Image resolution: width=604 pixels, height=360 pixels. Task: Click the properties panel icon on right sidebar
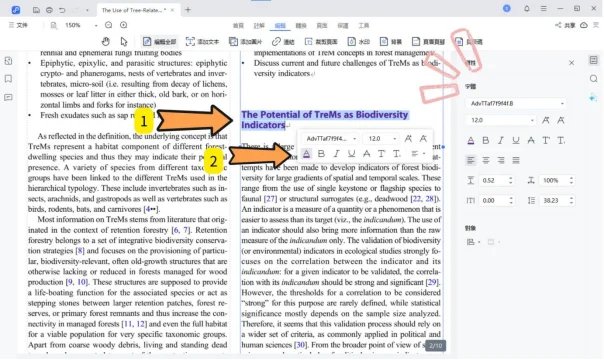(x=594, y=60)
